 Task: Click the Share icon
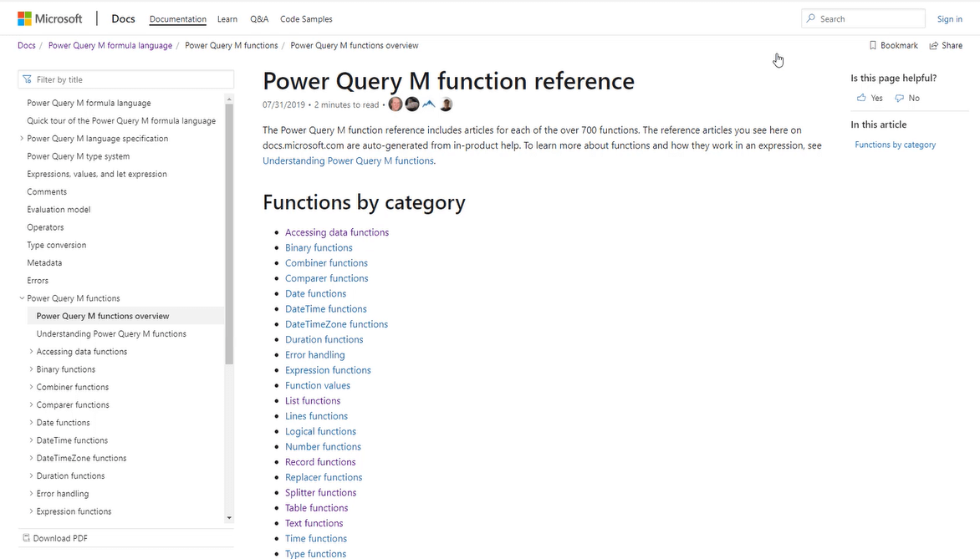(x=934, y=46)
